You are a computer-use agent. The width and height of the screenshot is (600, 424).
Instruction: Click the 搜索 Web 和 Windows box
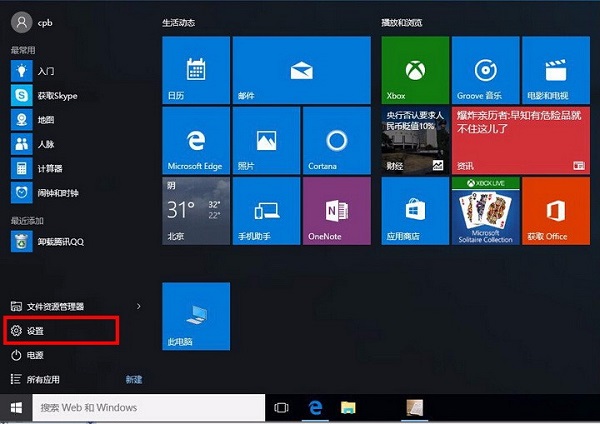148,408
